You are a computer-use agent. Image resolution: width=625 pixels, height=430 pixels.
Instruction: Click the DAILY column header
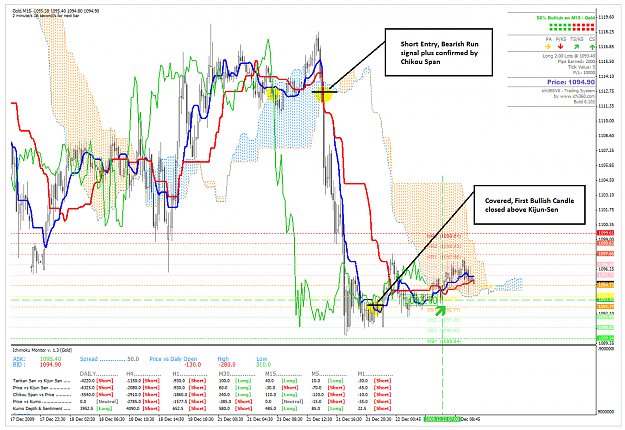[x=88, y=374]
